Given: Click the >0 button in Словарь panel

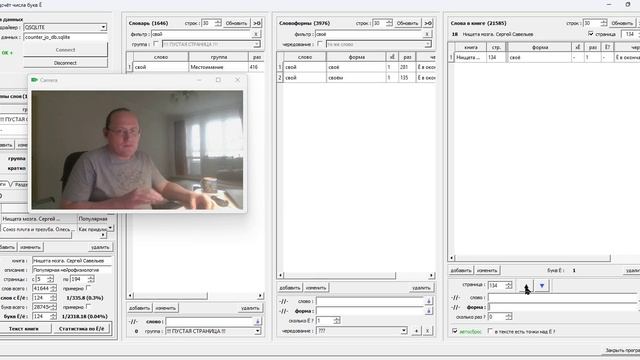Looking at the screenshot, I should (x=257, y=23).
